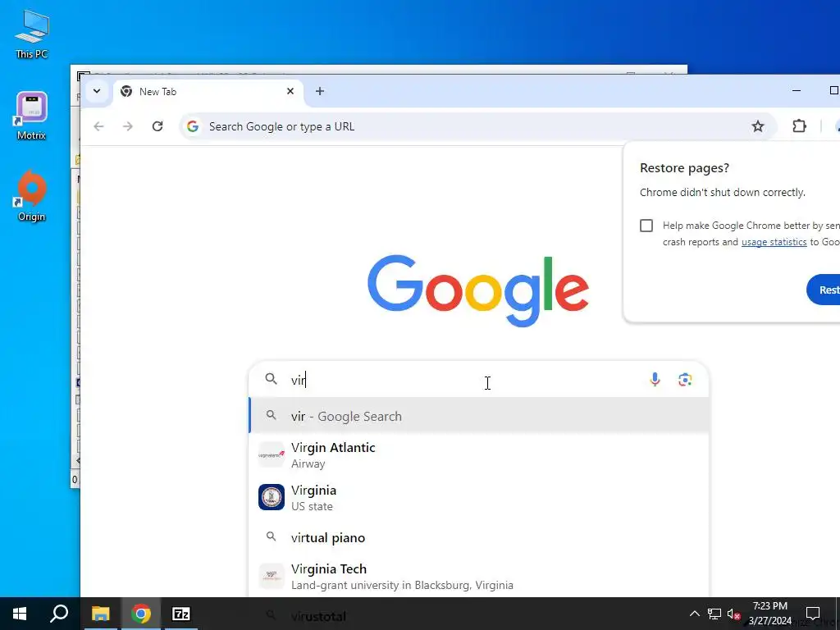Screen dimensions: 840x630
Task: Open a new tab with plus button
Action: click(320, 91)
